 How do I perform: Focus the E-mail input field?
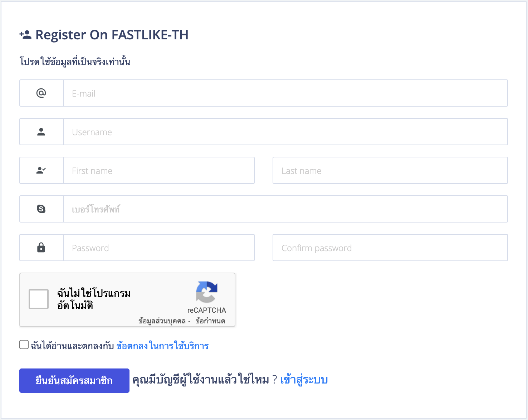tap(285, 93)
